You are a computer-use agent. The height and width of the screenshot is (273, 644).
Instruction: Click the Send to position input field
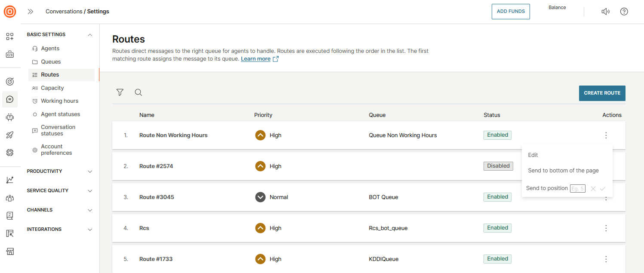click(577, 189)
